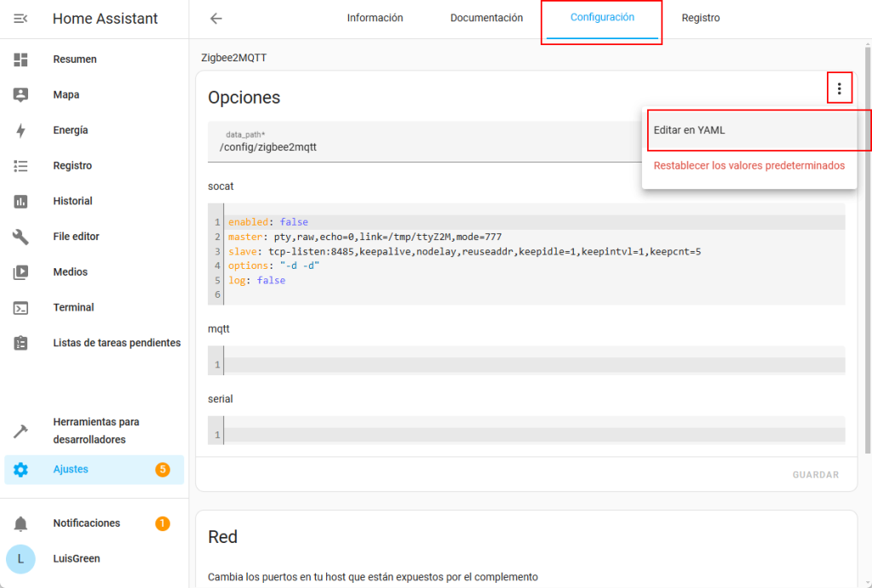
Task: Open Resumen dashboard icon in sidebar
Action: click(x=20, y=60)
